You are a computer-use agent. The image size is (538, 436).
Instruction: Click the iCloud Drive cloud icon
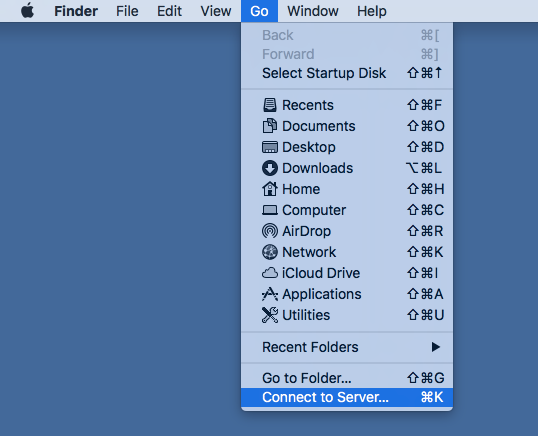click(270, 273)
